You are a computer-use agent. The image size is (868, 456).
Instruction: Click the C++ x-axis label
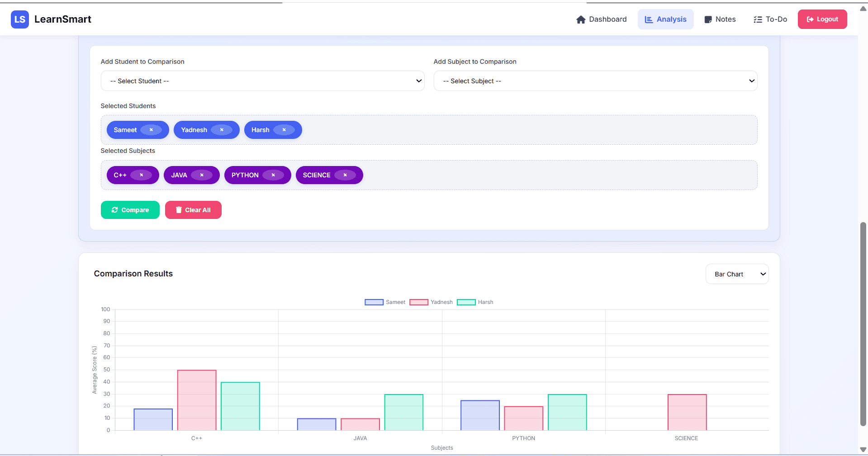pos(197,438)
